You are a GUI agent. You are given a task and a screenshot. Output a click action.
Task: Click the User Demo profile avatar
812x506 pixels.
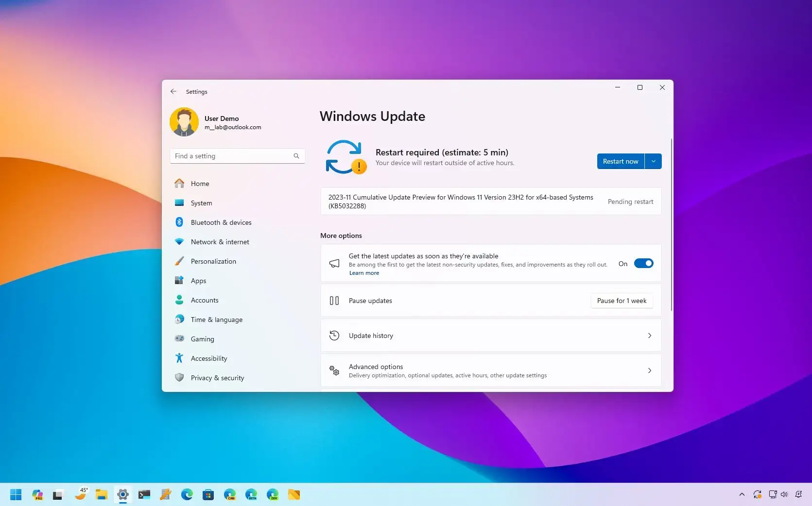tap(184, 122)
